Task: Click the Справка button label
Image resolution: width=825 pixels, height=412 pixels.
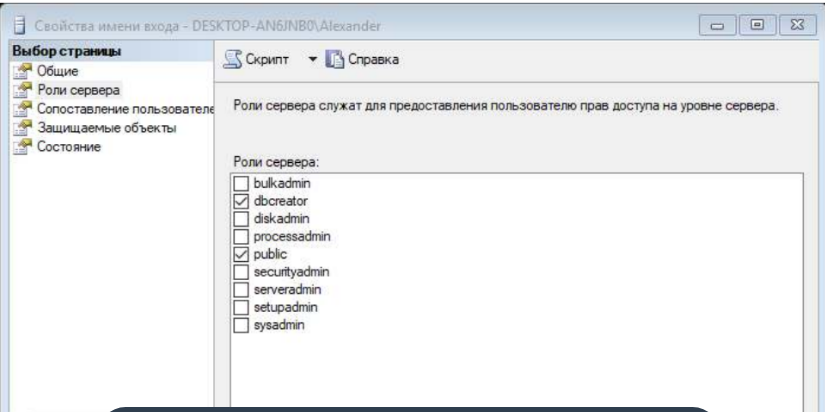Action: [374, 60]
